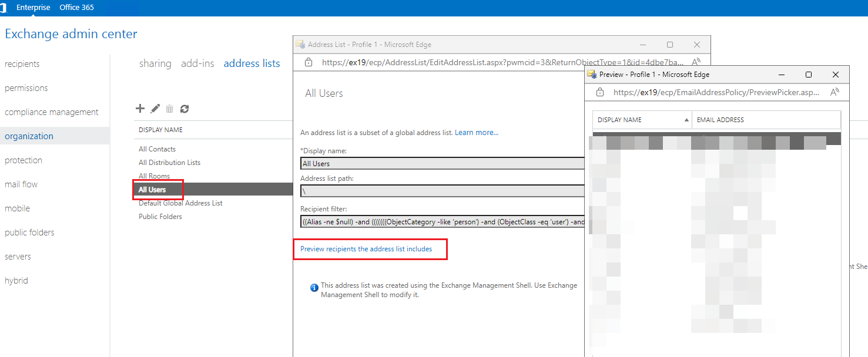This screenshot has height=357, width=868.
Task: Click the Address List window title bar icon
Action: pos(300,45)
